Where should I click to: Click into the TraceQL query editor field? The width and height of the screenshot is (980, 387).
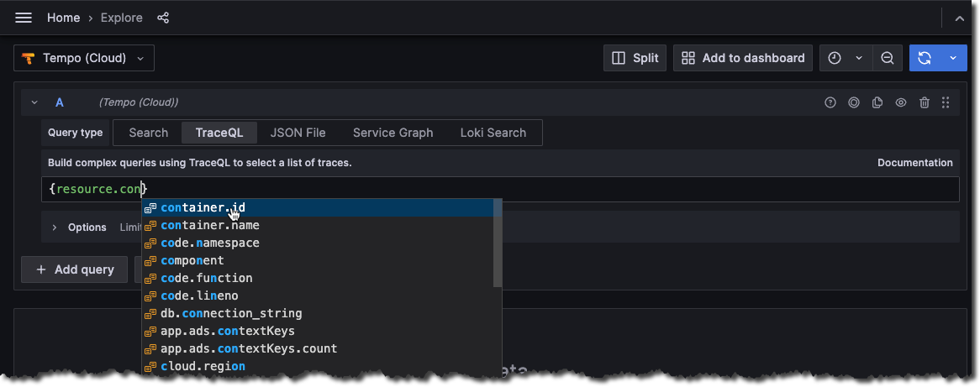tap(546, 190)
